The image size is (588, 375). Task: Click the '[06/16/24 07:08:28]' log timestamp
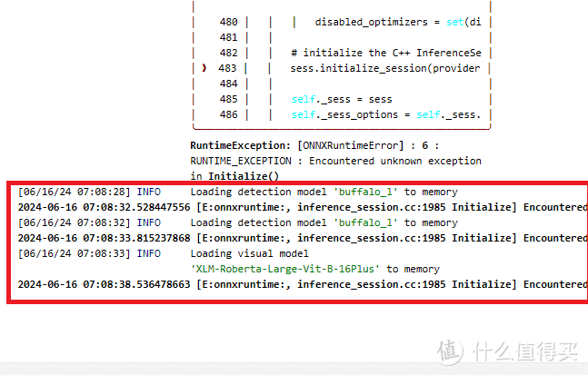click(x=75, y=192)
